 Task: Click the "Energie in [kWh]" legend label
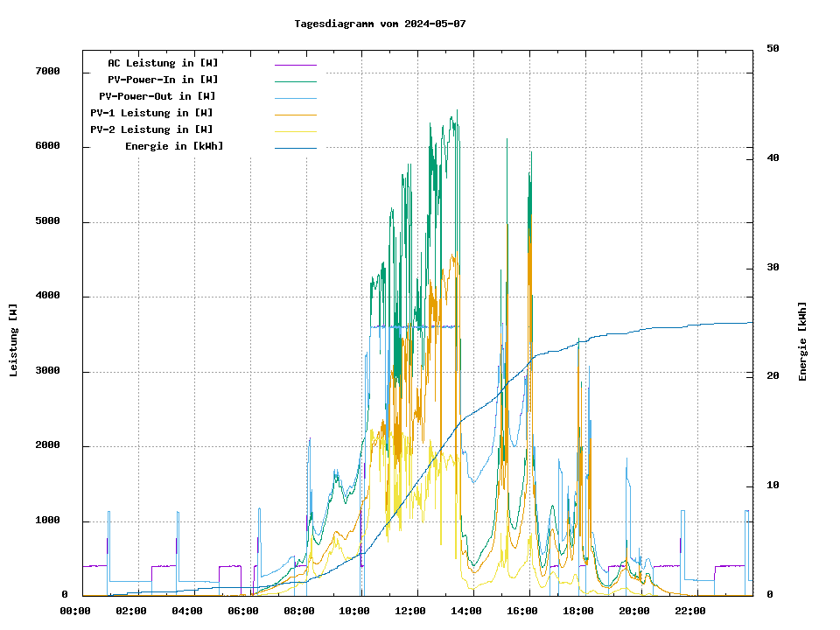(x=174, y=146)
